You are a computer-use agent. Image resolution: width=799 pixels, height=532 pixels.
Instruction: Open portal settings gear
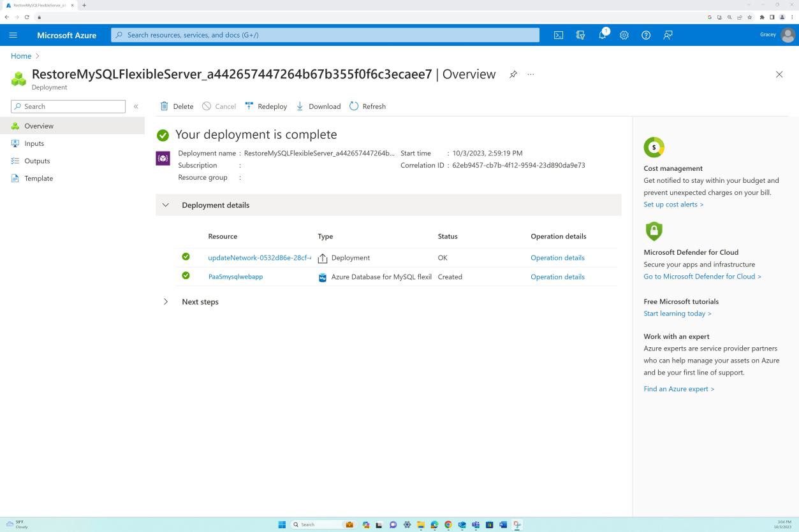tap(624, 35)
